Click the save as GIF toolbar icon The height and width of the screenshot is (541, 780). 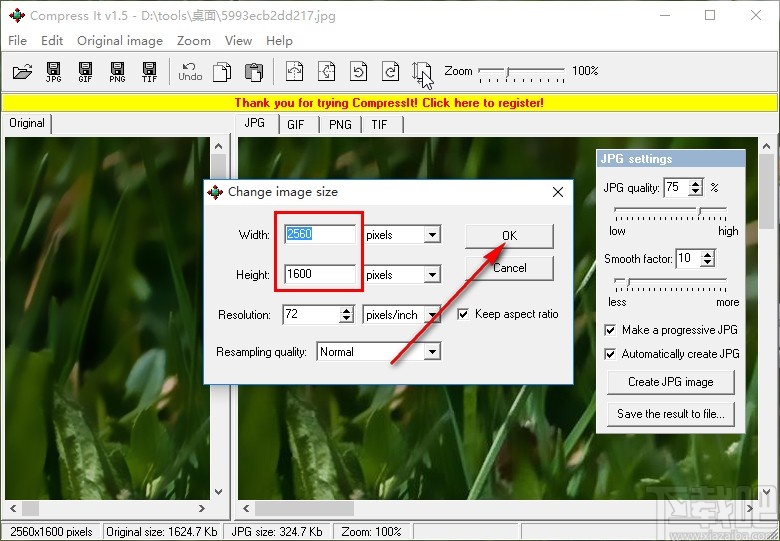pyautogui.click(x=85, y=71)
